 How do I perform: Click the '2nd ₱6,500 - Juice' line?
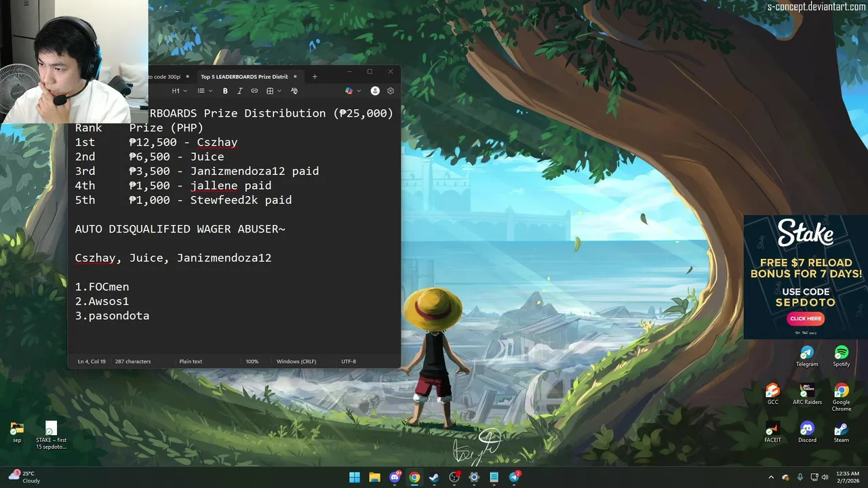(x=149, y=157)
